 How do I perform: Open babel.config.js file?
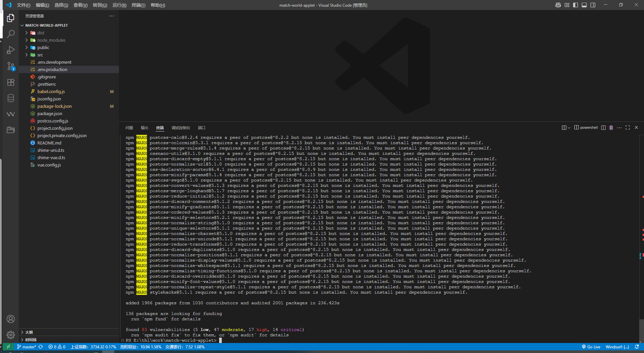tap(69, 91)
